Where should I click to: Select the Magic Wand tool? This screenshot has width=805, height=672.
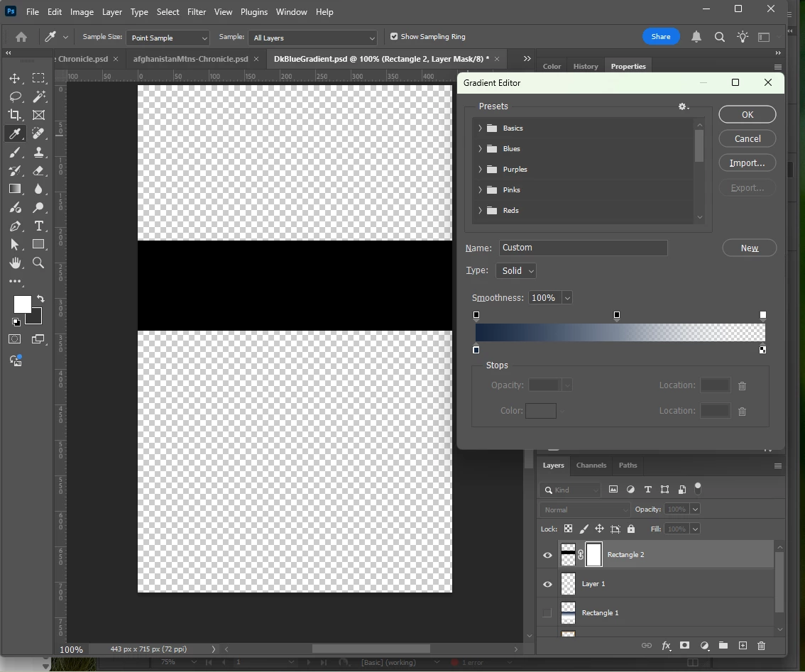38,97
